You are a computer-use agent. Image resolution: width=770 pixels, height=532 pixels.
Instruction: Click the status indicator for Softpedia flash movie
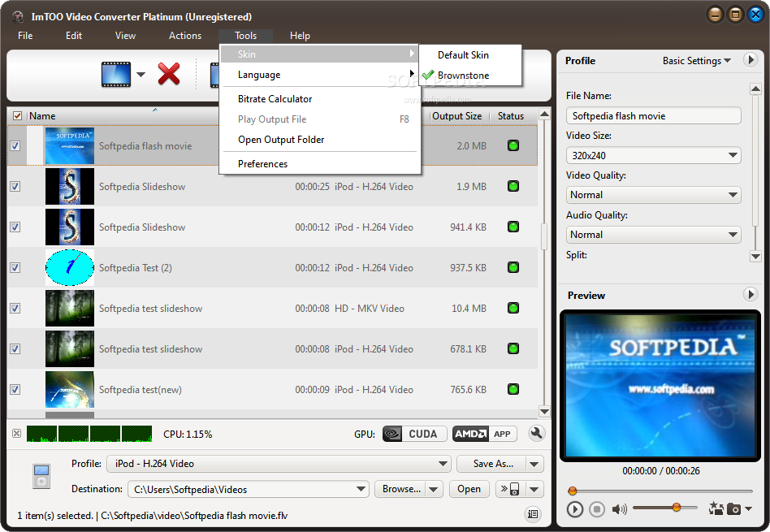[513, 145]
